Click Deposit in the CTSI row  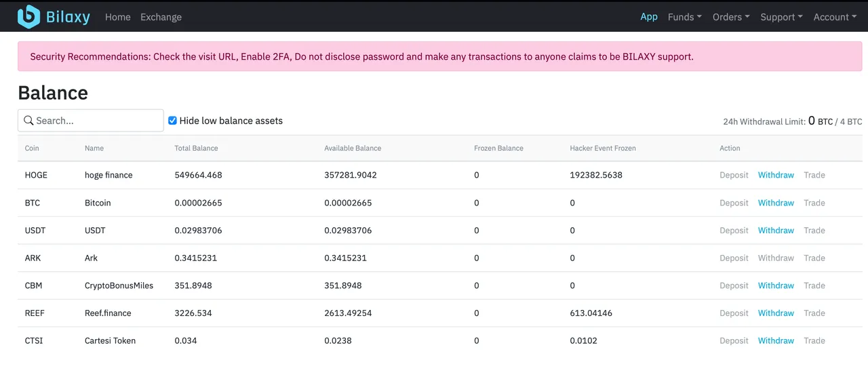(734, 340)
